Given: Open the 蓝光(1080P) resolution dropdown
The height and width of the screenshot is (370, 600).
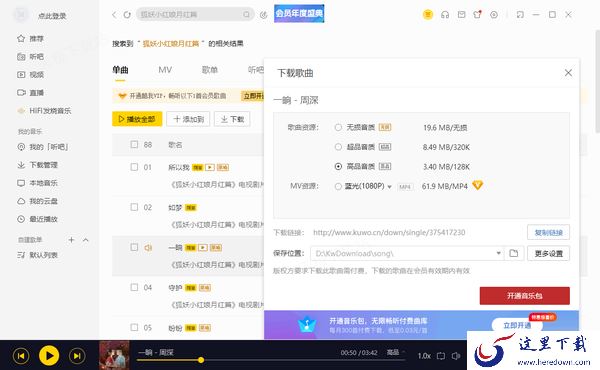Looking at the screenshot, I should [x=390, y=187].
